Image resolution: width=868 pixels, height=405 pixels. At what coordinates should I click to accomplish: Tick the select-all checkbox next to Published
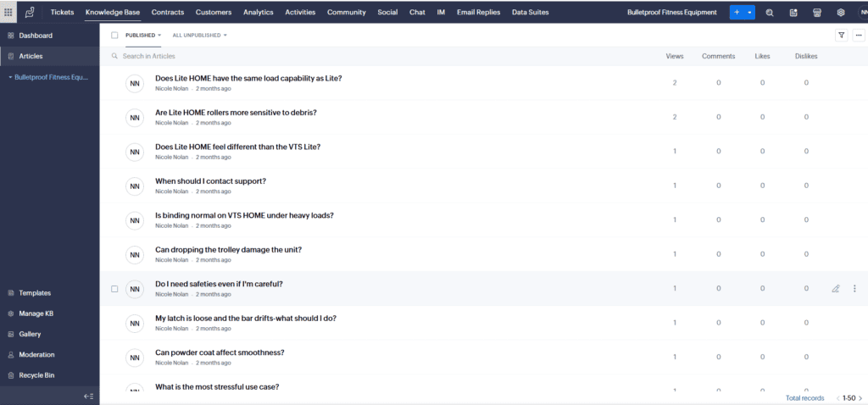(x=114, y=35)
